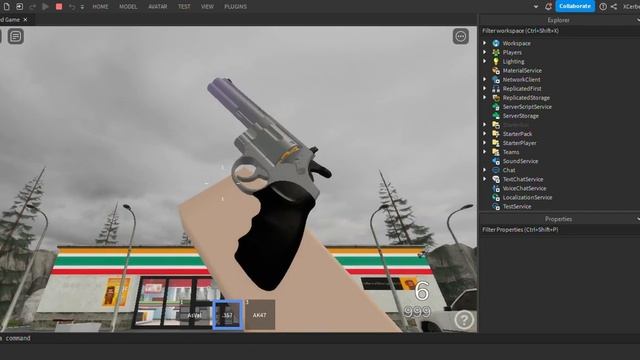Image resolution: width=640 pixels, height=360 pixels.
Task: Select the TestService label
Action: [x=517, y=207]
